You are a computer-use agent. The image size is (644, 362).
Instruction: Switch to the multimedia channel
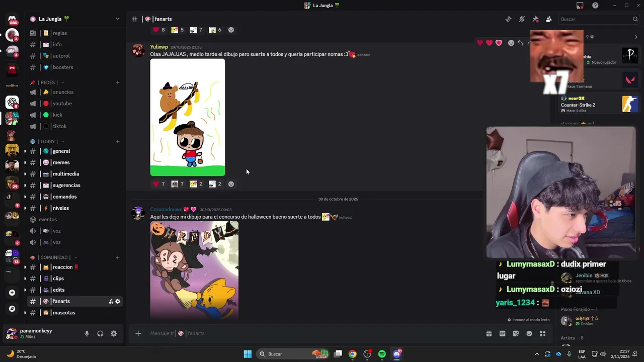coord(75,174)
